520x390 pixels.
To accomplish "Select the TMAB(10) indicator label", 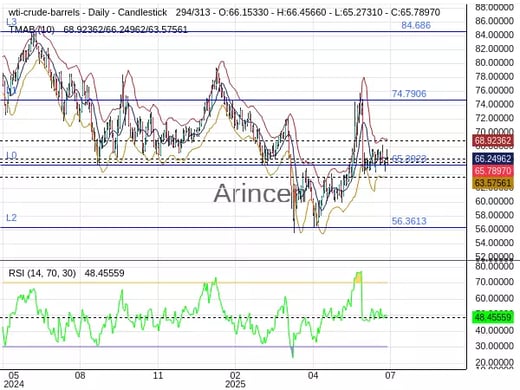I will tap(32, 30).
